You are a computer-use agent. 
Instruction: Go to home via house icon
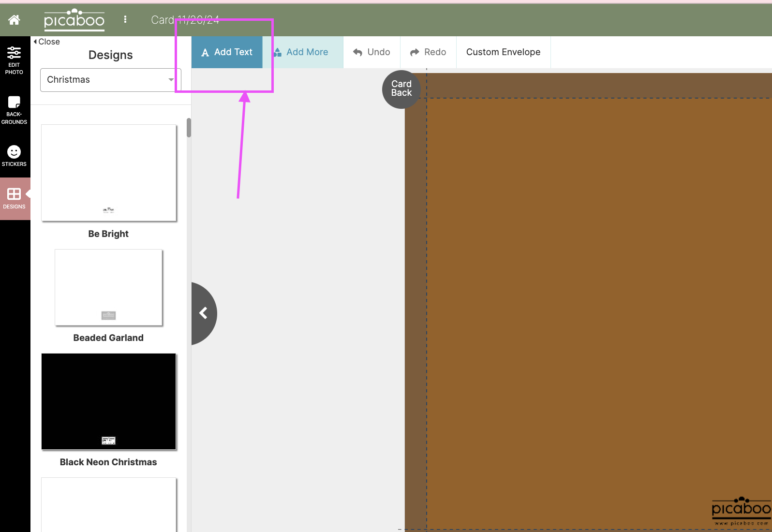point(15,20)
